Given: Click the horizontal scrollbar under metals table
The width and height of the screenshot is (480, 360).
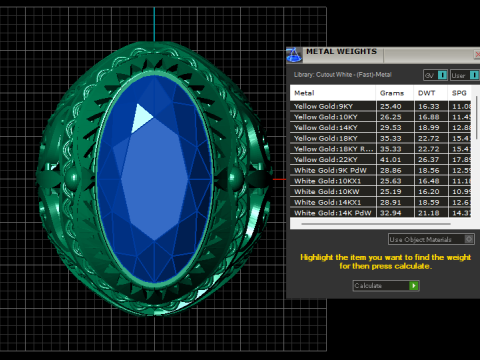Looking at the screenshot, I should point(376,224).
